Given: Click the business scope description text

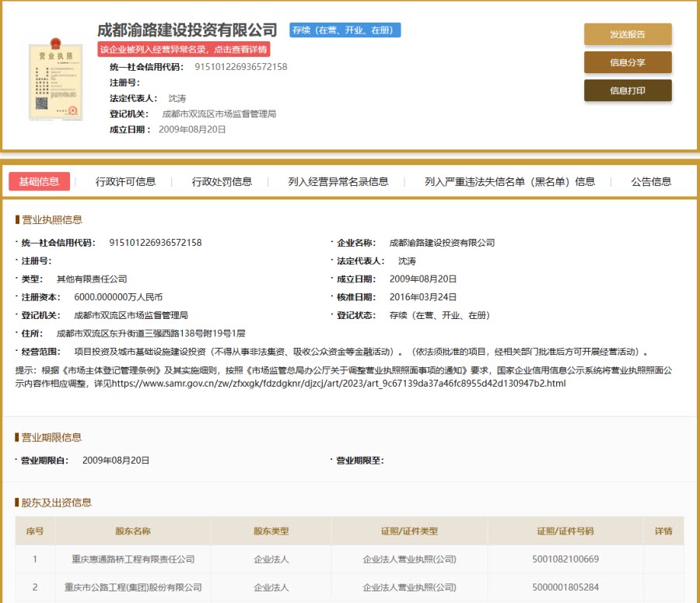Looking at the screenshot, I should click(361, 352).
